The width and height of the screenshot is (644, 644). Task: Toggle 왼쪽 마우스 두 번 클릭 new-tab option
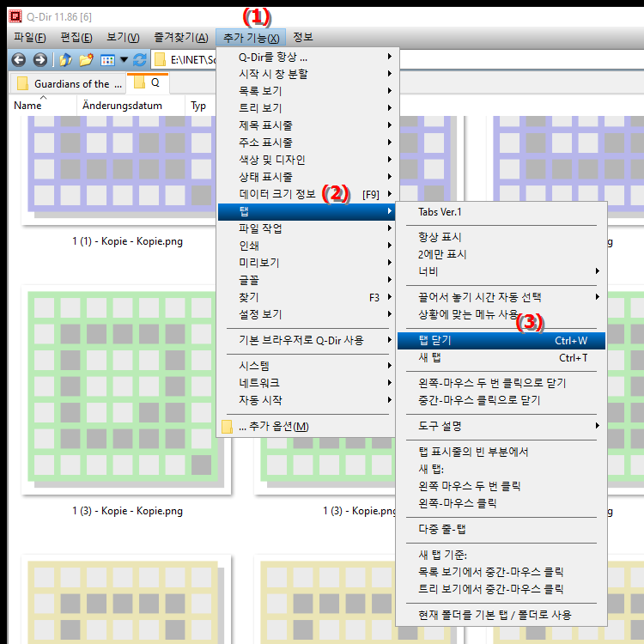tap(501, 486)
